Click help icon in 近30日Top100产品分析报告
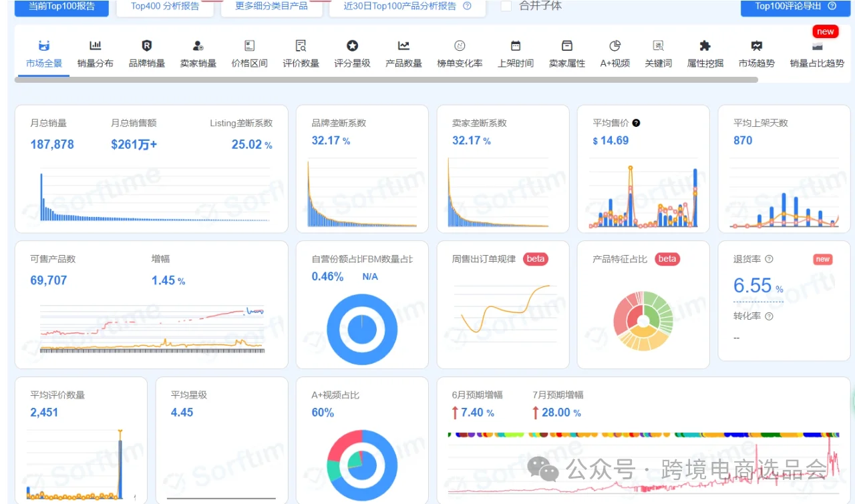This screenshot has height=504, width=855. (x=467, y=6)
